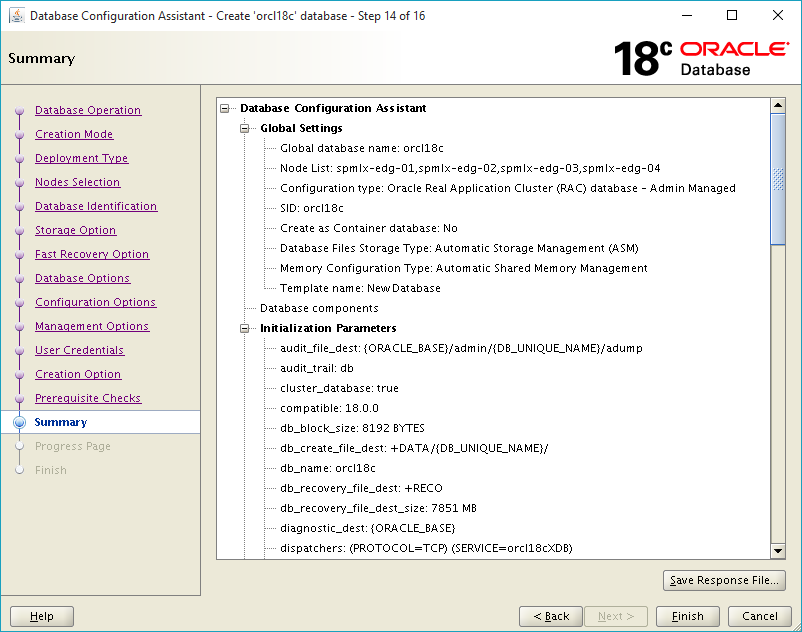Go to the Database Operation step
The height and width of the screenshot is (632, 802).
pos(88,110)
